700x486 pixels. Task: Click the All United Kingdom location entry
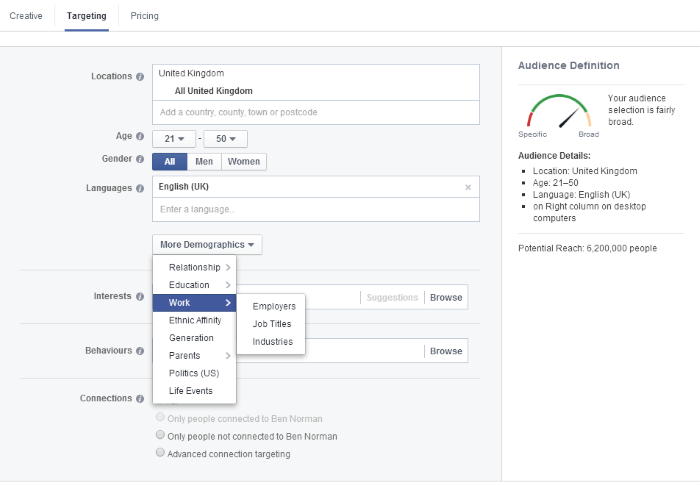(x=213, y=91)
